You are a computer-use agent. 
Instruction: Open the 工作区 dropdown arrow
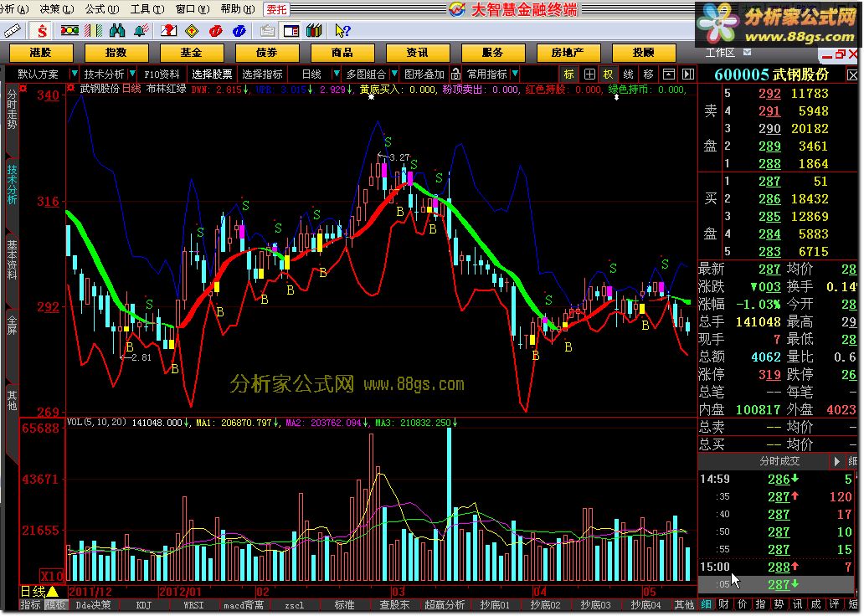pos(747,53)
